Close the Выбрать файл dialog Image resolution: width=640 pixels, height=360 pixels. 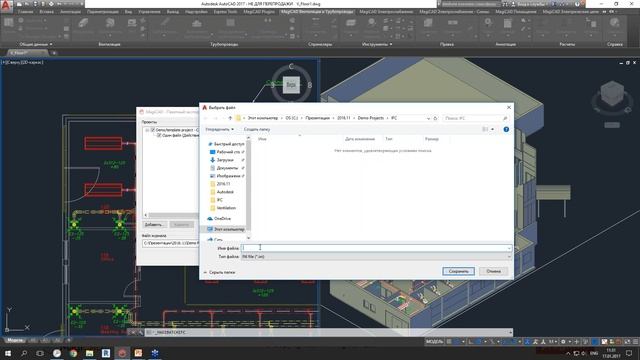point(509,107)
